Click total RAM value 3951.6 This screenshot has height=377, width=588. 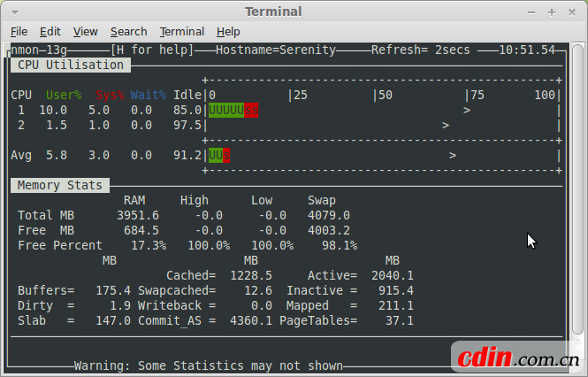coord(138,216)
